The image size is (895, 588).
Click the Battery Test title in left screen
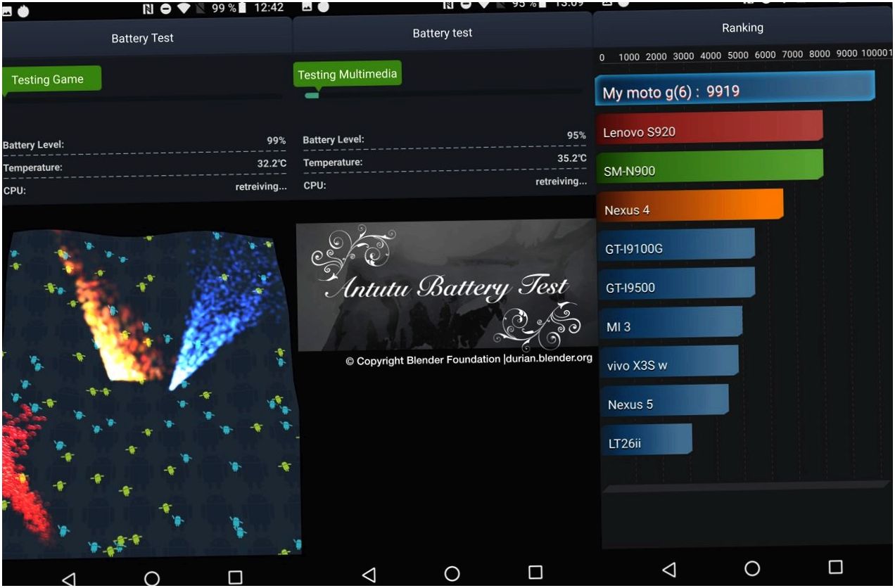142,38
